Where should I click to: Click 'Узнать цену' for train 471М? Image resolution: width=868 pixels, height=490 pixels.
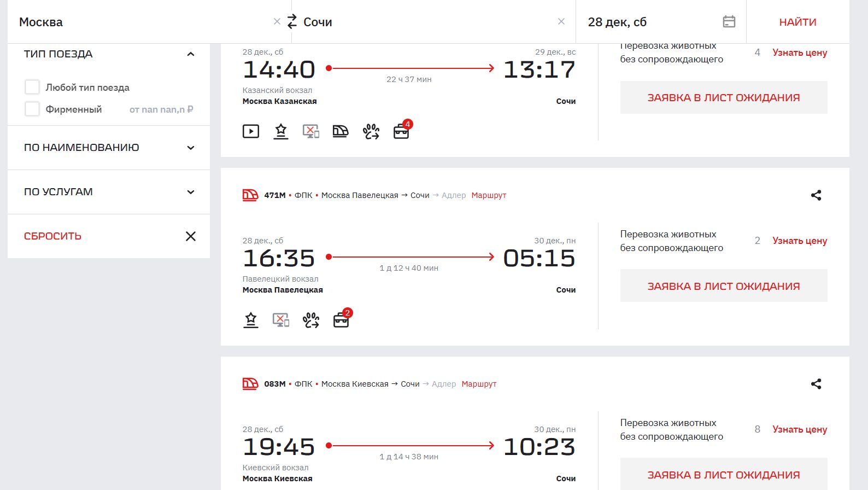pos(799,241)
